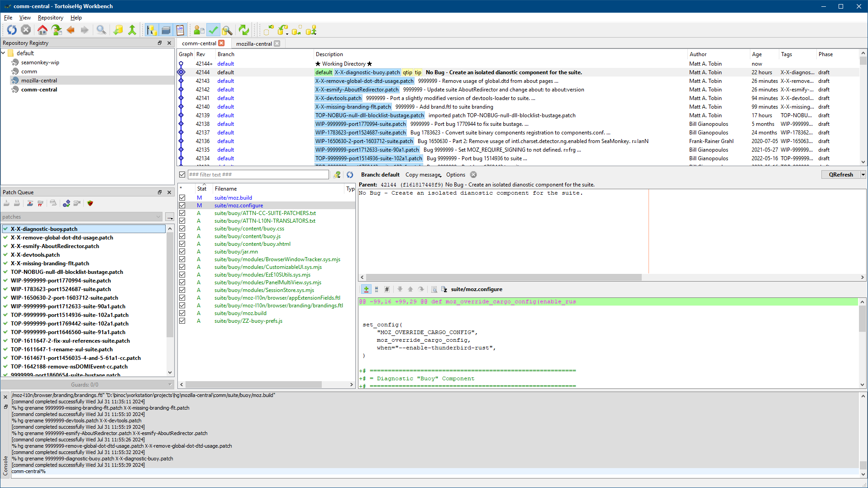Uncheck SessionStore.sys.mjs file checkbox
The width and height of the screenshot is (868, 488).
[182, 290]
